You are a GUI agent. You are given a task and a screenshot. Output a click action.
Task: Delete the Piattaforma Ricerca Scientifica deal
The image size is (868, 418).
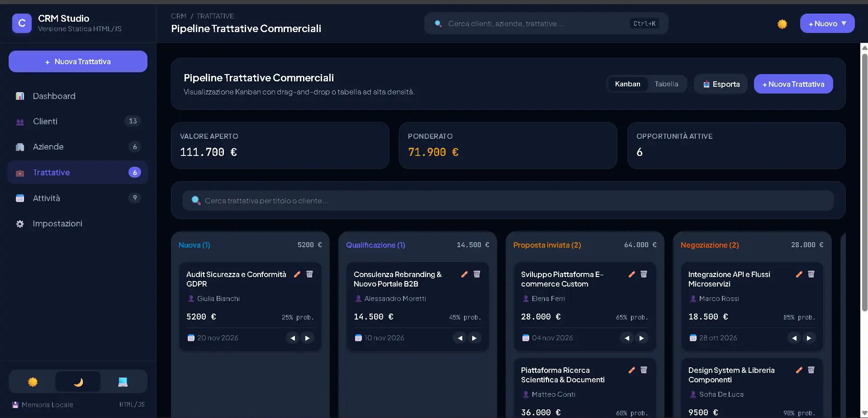click(x=644, y=370)
